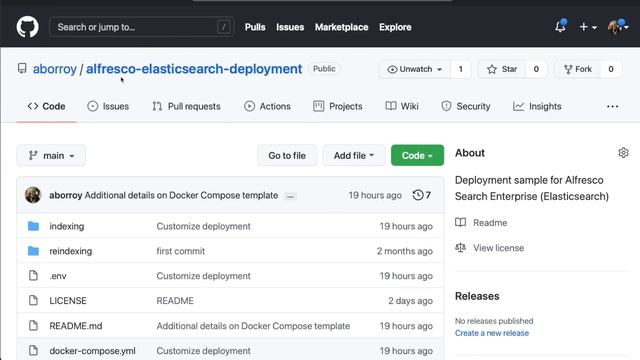Screen dimensions: 640x360
Task: Open Releases heading link
Action: 477,296
